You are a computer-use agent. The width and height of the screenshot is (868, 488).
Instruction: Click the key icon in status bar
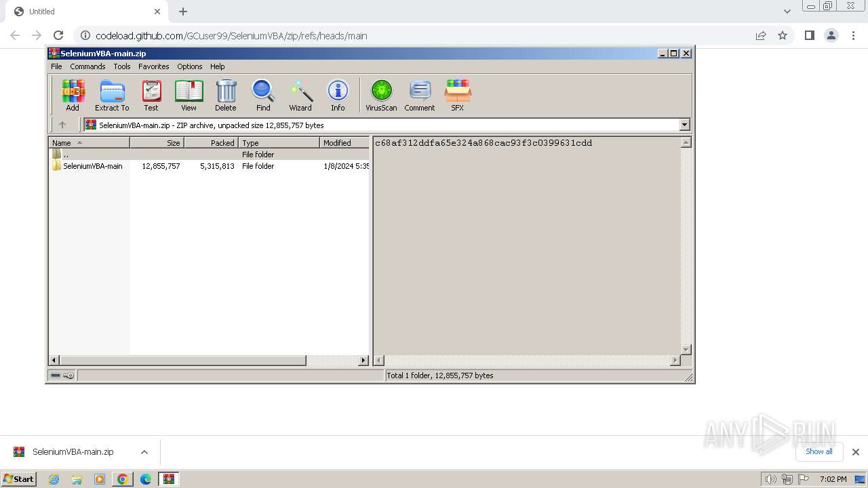[68, 375]
